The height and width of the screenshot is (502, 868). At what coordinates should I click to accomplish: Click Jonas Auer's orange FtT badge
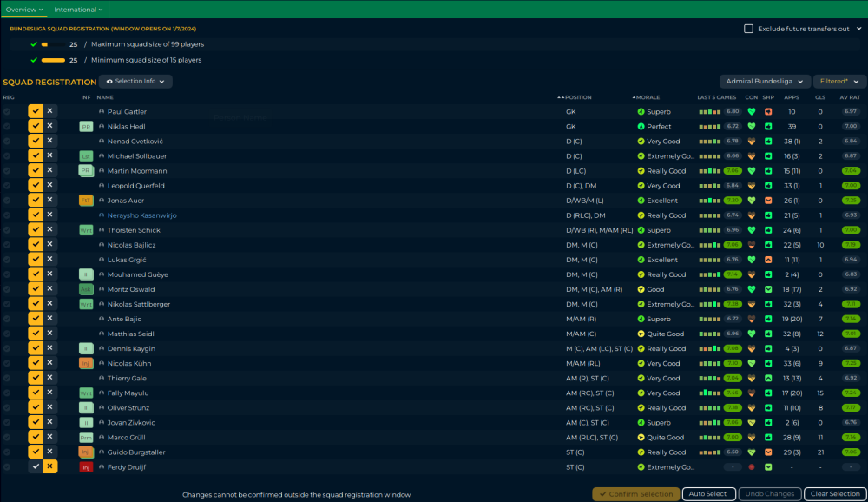[x=86, y=201]
